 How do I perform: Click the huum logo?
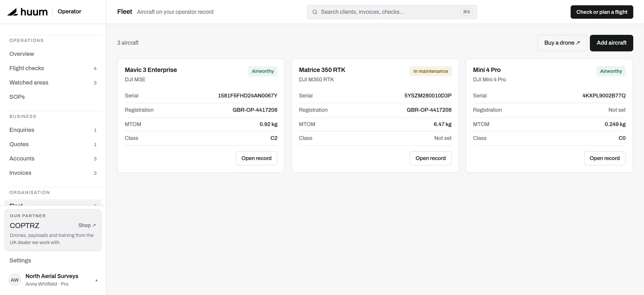point(28,12)
